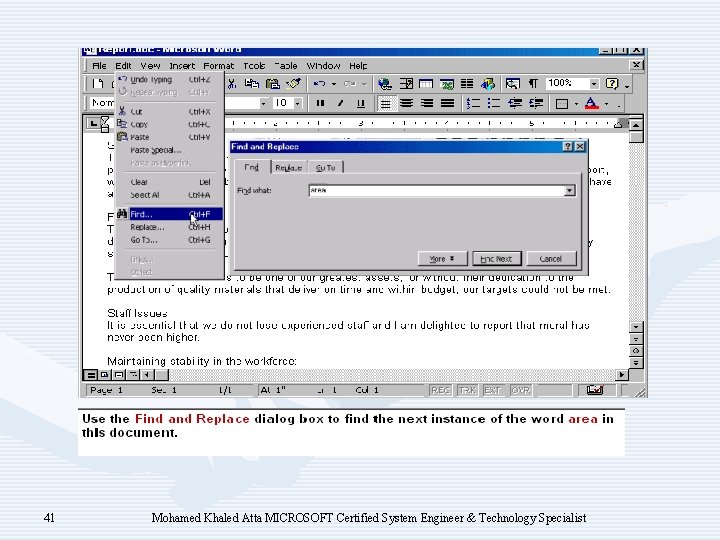Select the Format Painter brush icon
Image resolution: width=720 pixels, height=540 pixels.
click(x=294, y=84)
